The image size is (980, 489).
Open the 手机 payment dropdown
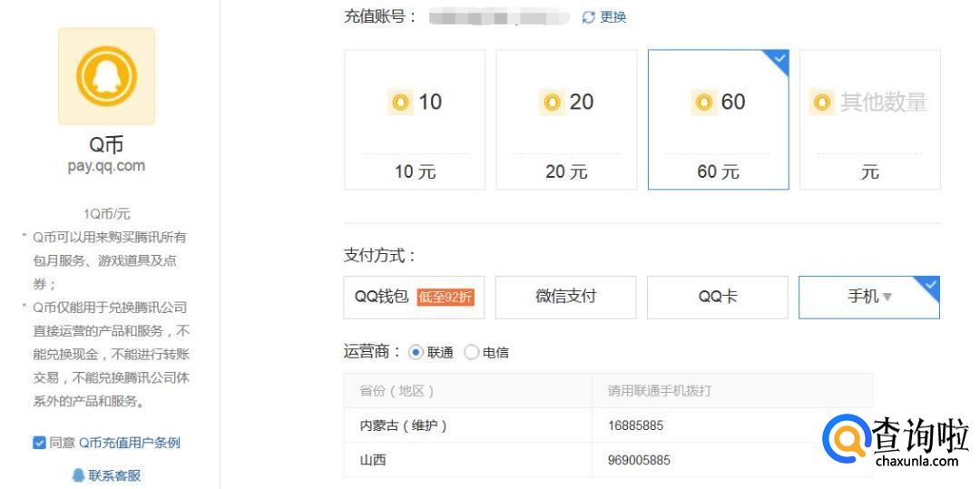click(869, 298)
